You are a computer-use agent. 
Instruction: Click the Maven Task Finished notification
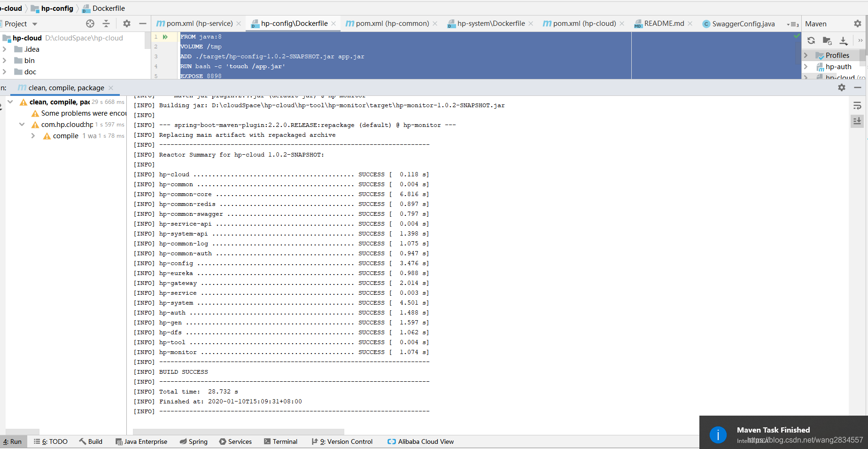pyautogui.click(x=783, y=432)
